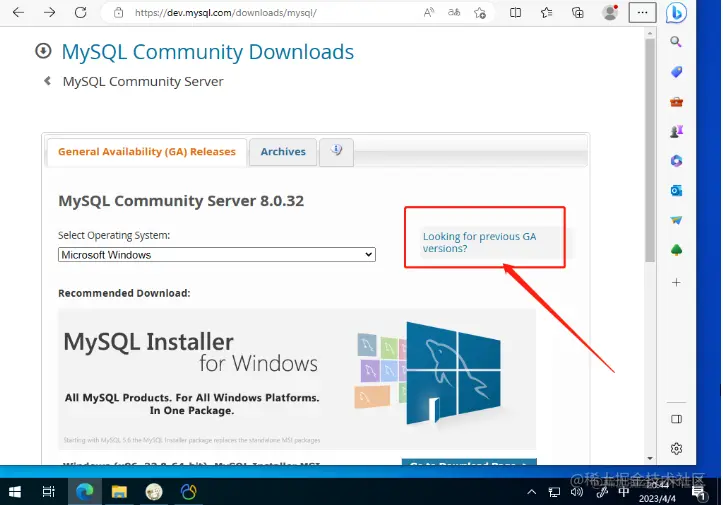Go back via arrow beside MySQL Community Server
Image resolution: width=723 pixels, height=505 pixels.
[47, 81]
